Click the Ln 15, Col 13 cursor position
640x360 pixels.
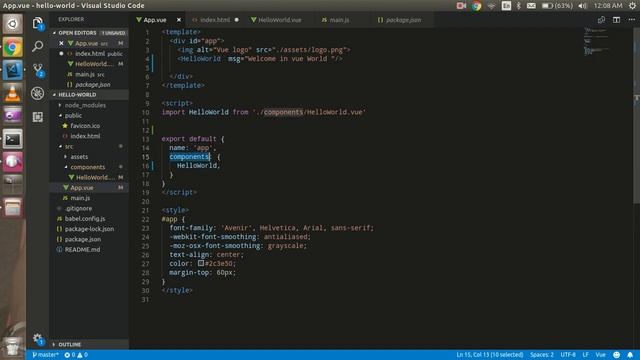(489, 355)
